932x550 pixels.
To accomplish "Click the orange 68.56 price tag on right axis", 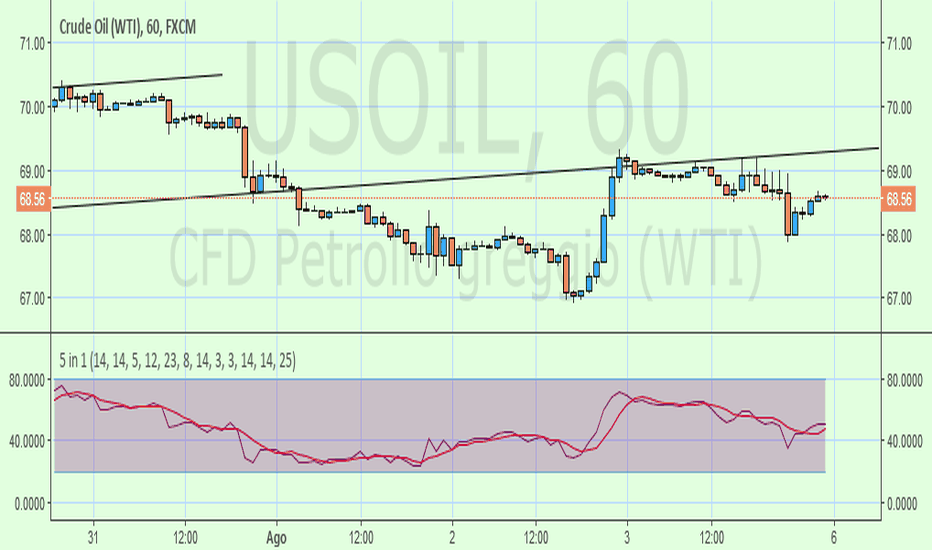I will (899, 199).
